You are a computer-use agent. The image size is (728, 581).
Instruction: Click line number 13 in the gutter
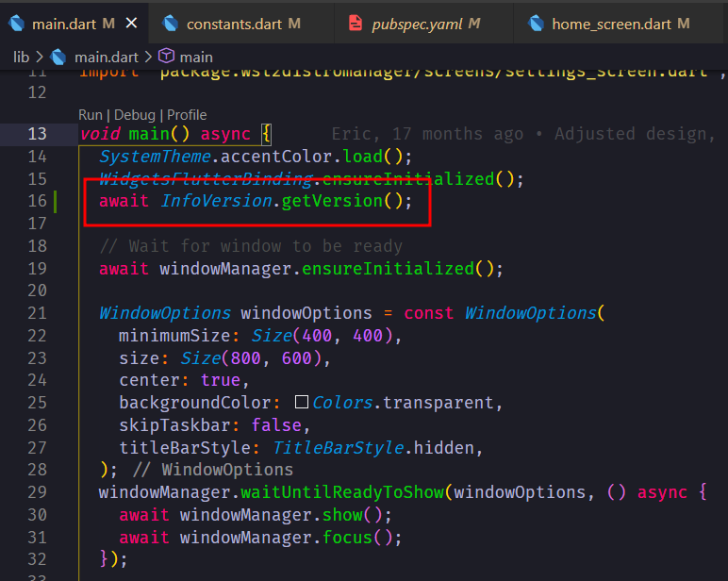37,134
